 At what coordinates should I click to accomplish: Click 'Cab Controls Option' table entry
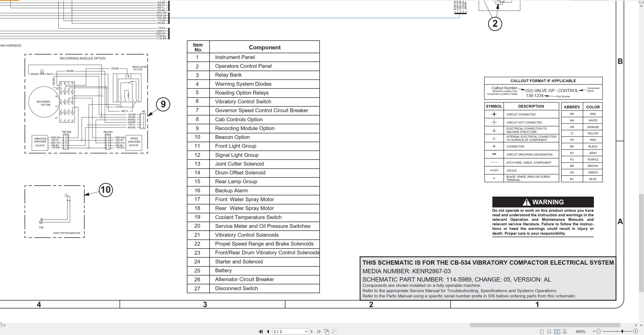point(239,119)
